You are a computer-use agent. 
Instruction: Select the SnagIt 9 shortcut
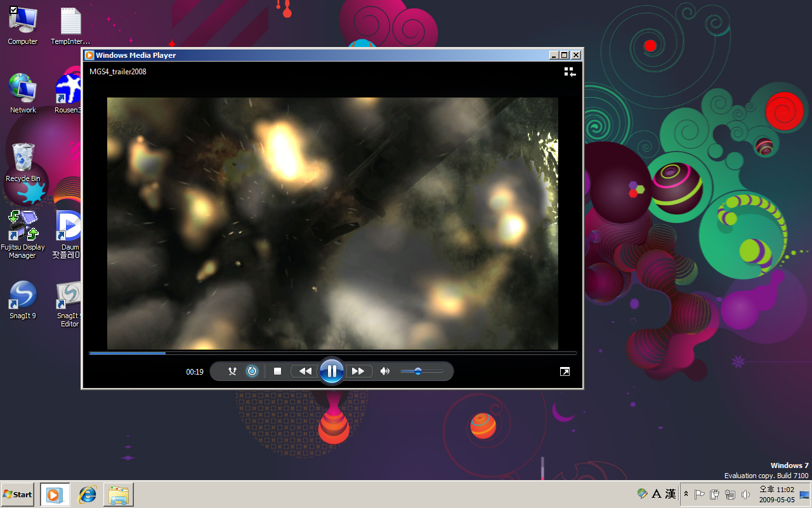point(23,299)
